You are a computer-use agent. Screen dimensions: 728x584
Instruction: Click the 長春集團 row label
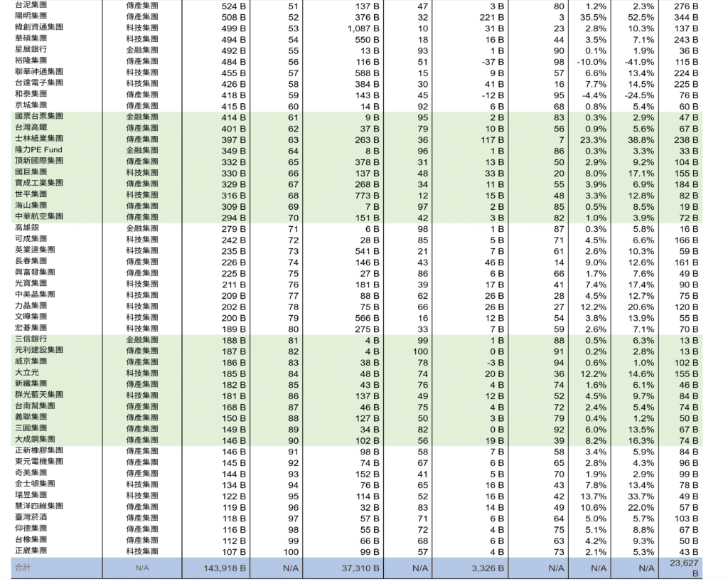(x=31, y=262)
